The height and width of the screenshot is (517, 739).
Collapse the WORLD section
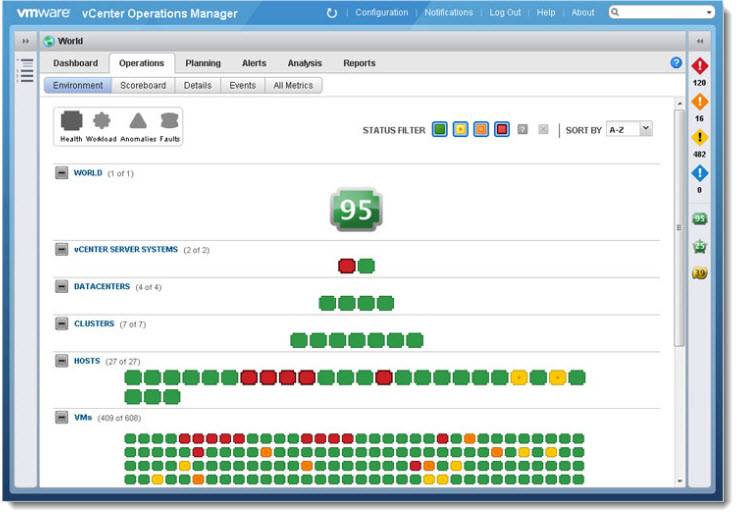click(x=61, y=173)
